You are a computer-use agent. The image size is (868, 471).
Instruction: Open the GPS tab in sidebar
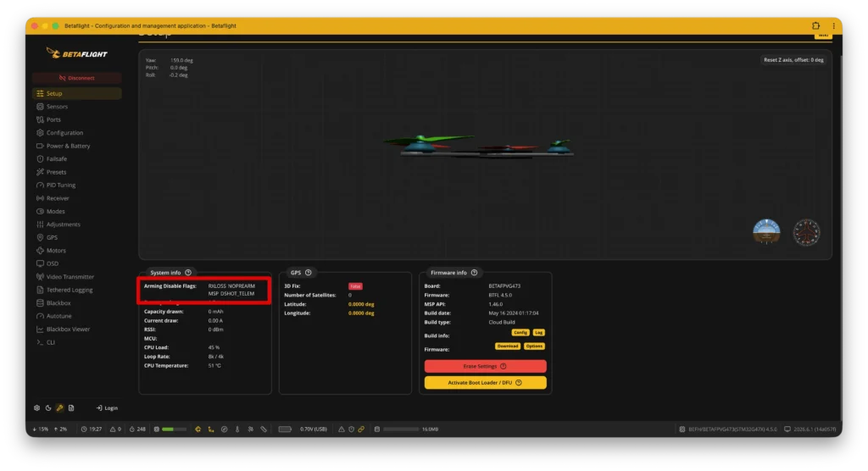point(77,237)
